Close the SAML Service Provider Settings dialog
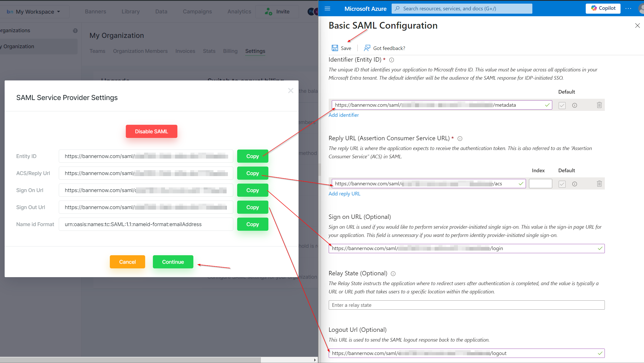 coord(291,90)
